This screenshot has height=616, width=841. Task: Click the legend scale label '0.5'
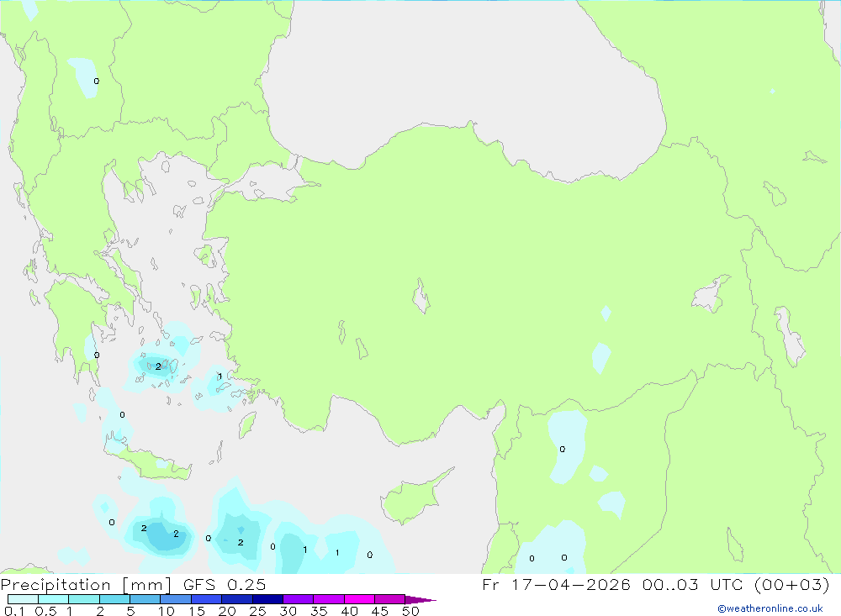click(x=46, y=611)
